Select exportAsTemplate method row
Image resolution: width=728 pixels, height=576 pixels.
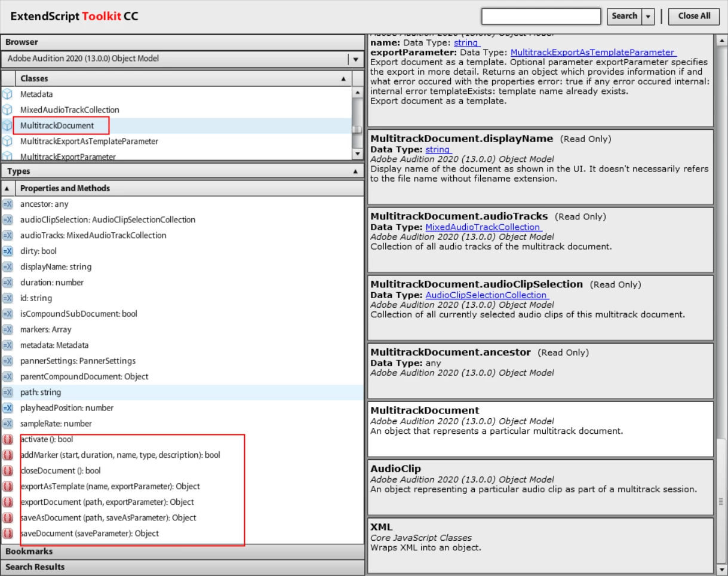[x=182, y=486]
